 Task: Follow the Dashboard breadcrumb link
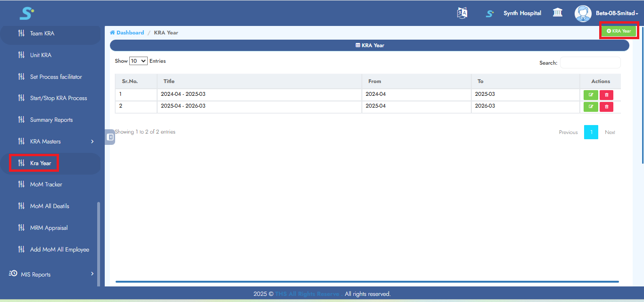click(130, 33)
